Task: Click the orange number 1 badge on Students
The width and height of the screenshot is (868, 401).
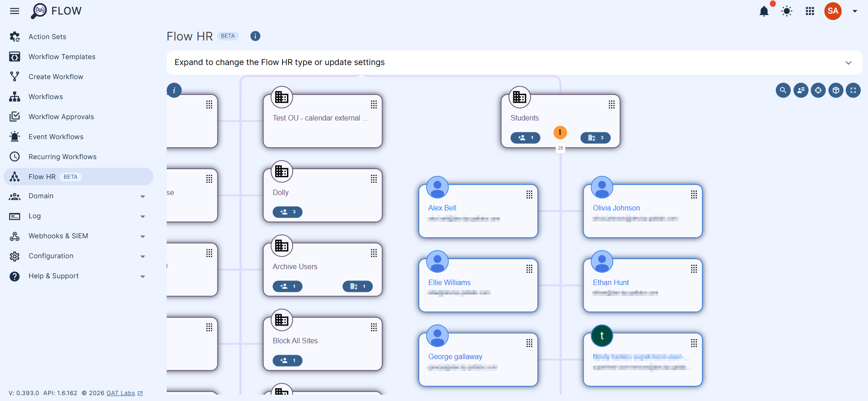Action: point(560,132)
